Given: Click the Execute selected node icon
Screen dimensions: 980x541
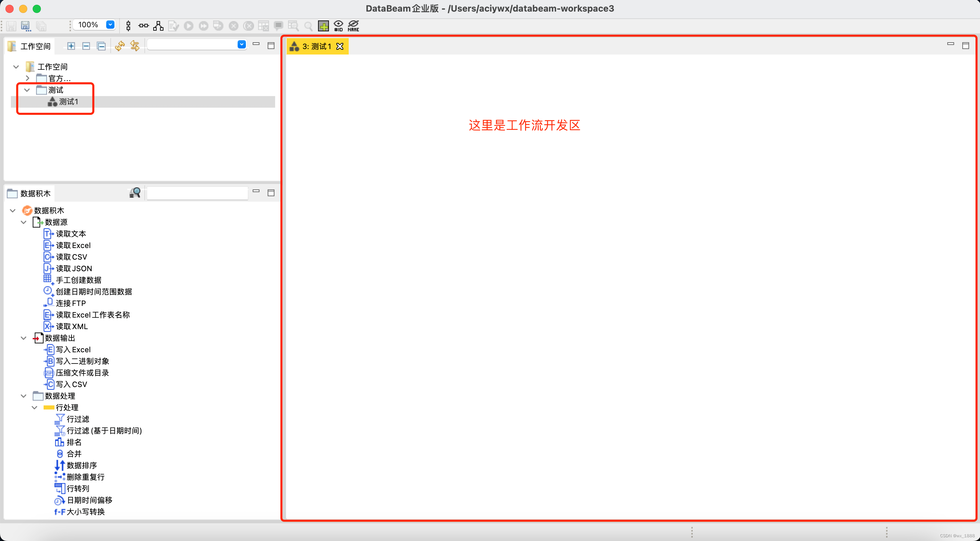Looking at the screenshot, I should (x=189, y=26).
